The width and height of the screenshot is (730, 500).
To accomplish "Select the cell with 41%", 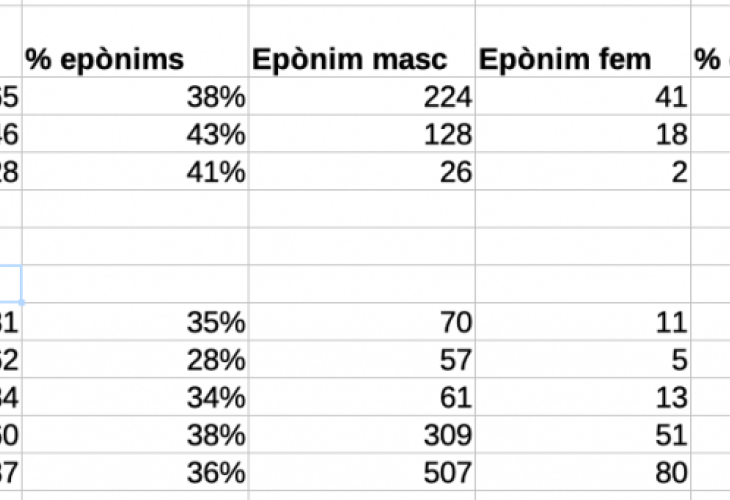I will [135, 171].
